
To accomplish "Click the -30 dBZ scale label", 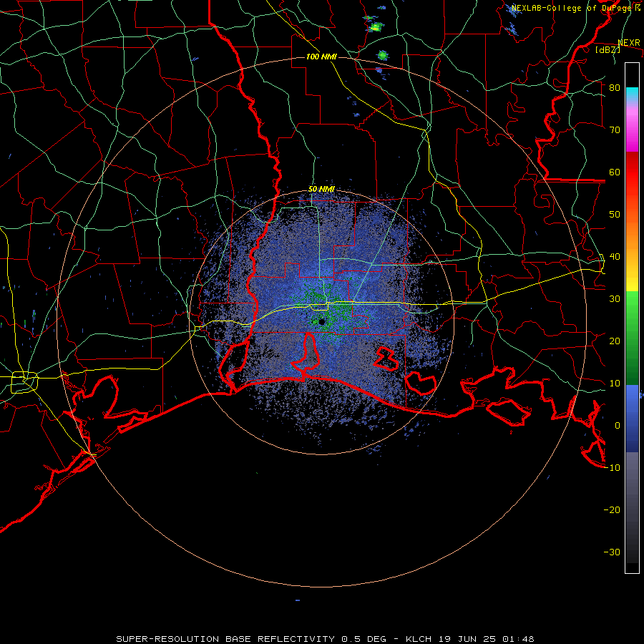I will coord(612,552).
